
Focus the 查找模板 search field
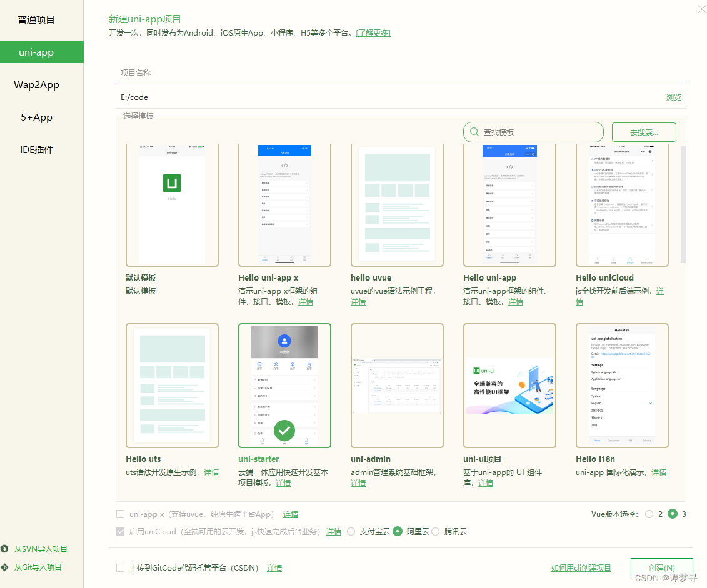[x=533, y=132]
